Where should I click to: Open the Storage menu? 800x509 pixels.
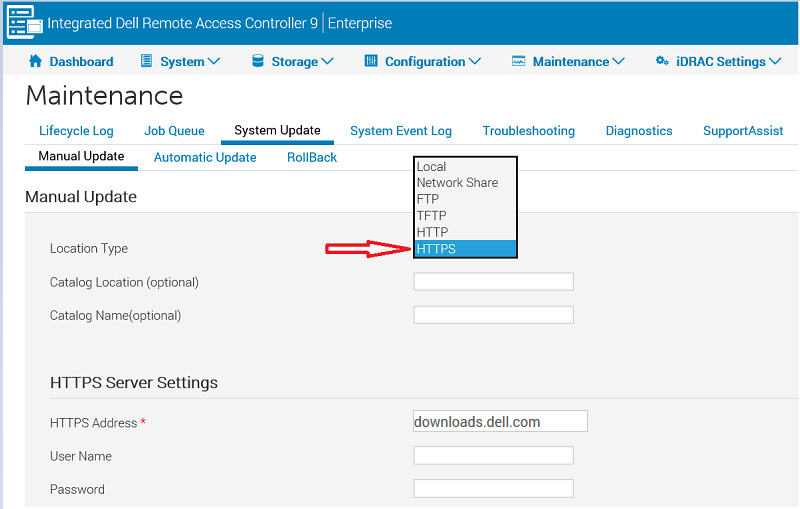[294, 62]
